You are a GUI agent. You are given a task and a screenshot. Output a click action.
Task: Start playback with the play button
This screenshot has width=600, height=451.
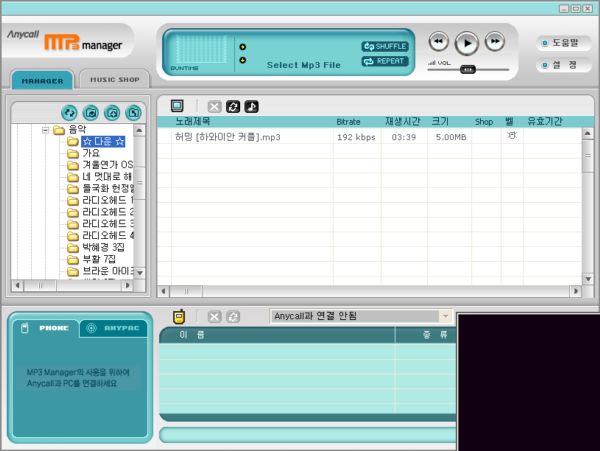466,43
